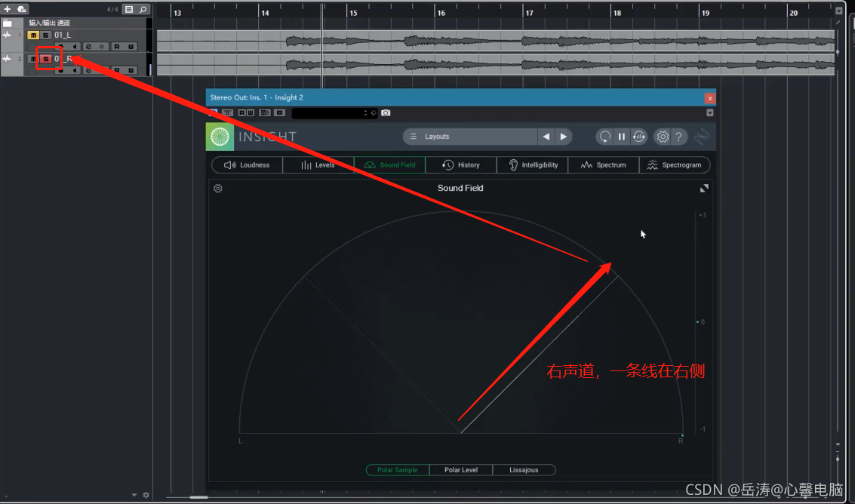855x504 pixels.
Task: Click the find tracks magnifier icon
Action: point(143,9)
